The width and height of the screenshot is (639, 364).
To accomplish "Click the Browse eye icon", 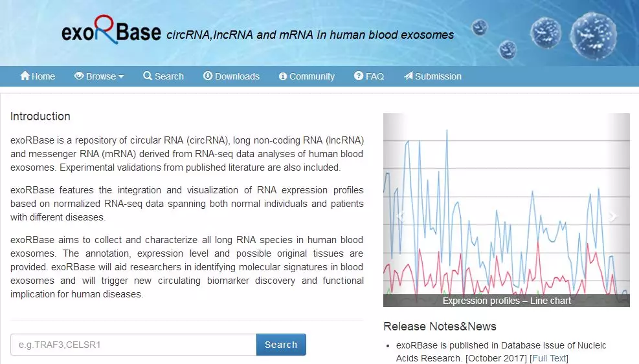I will click(78, 76).
